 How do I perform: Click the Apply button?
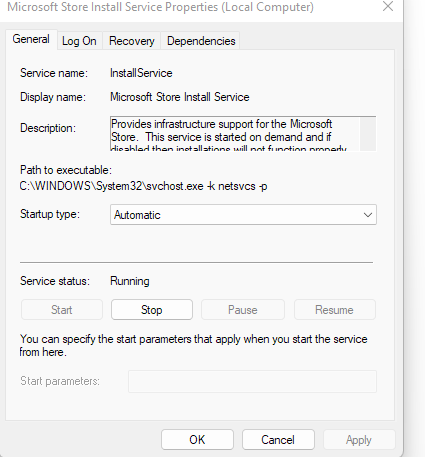coord(359,440)
